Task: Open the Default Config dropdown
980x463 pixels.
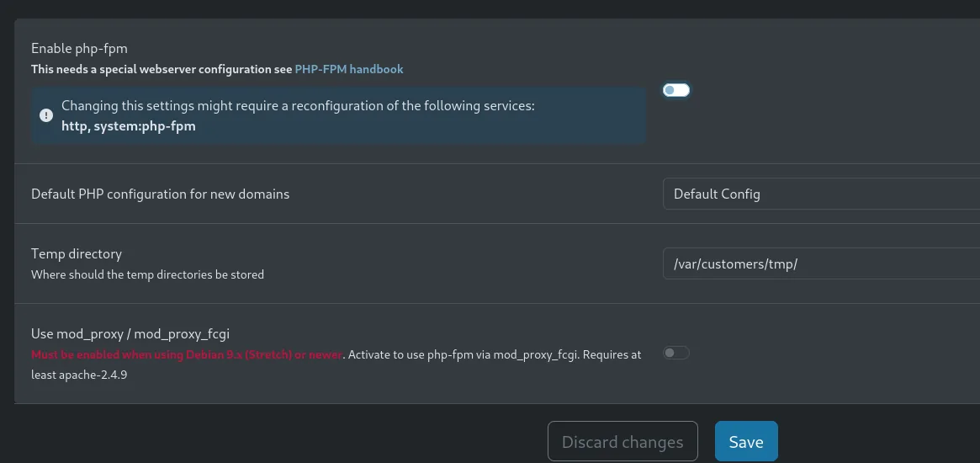Action: coord(821,194)
